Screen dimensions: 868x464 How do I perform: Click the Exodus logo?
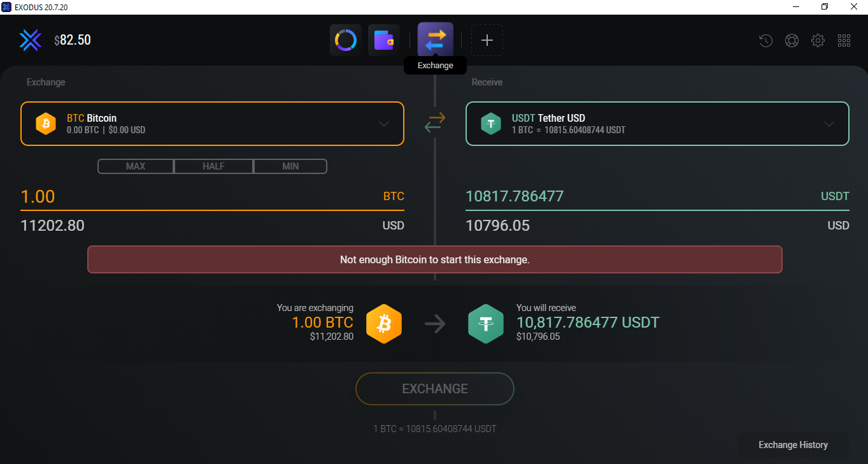pos(30,40)
